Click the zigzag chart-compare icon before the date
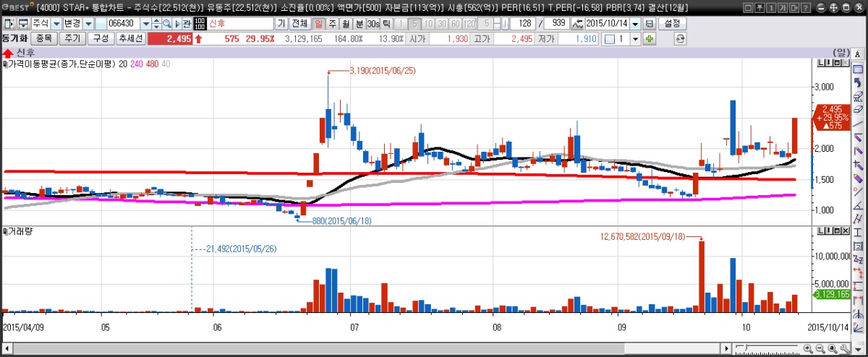Screen dimensions: 868x357 pyautogui.click(x=577, y=23)
